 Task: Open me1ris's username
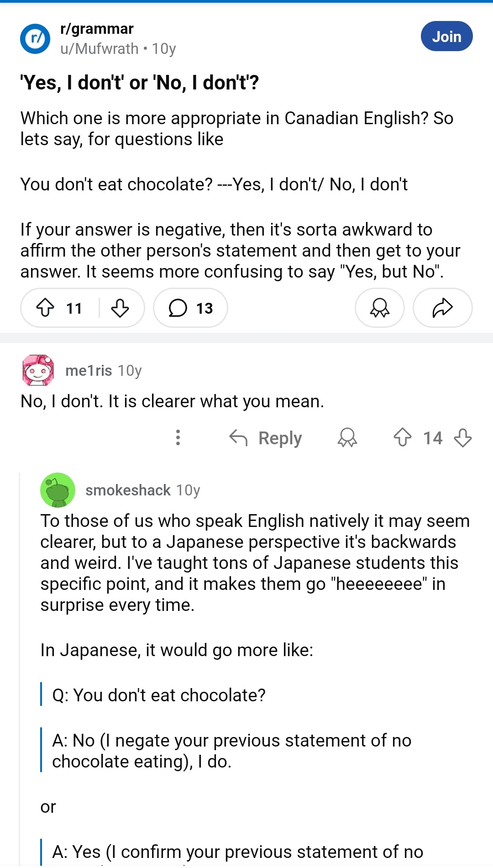89,370
